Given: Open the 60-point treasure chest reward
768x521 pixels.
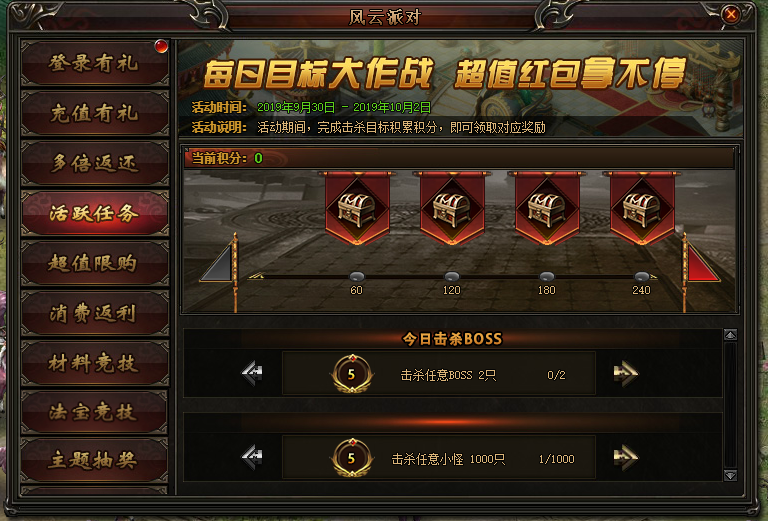Looking at the screenshot, I should 357,209.
